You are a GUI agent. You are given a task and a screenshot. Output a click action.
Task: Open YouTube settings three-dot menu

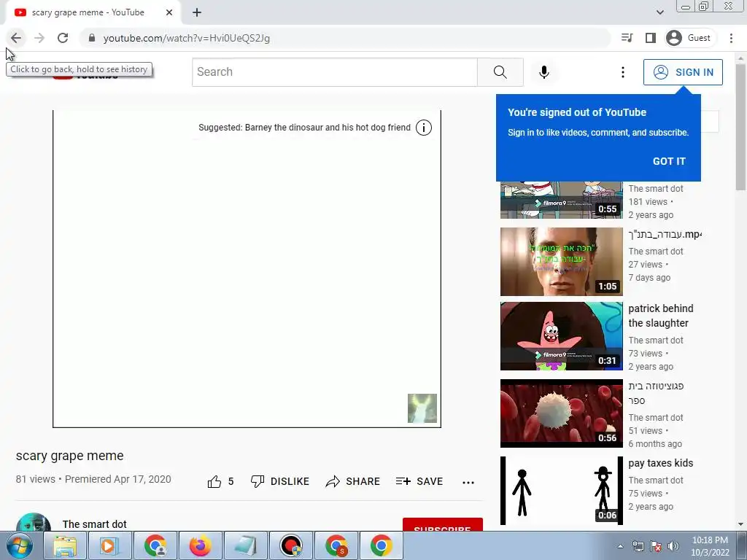623,72
